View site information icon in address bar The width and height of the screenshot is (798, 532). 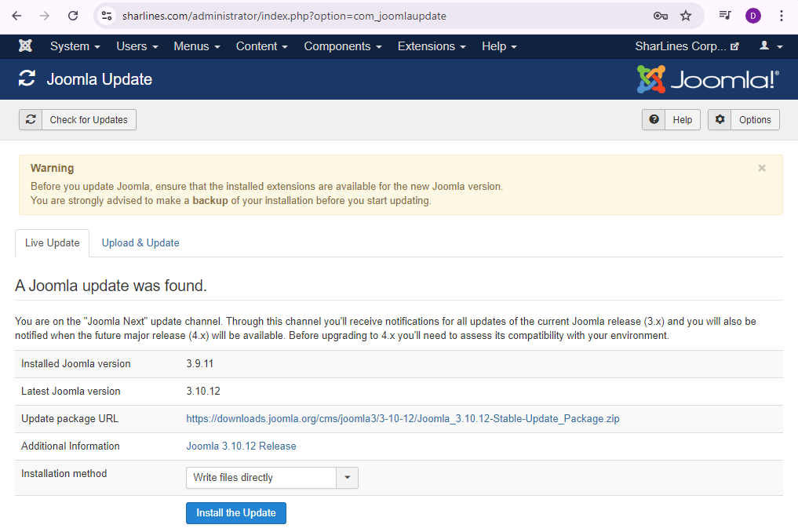(x=107, y=16)
